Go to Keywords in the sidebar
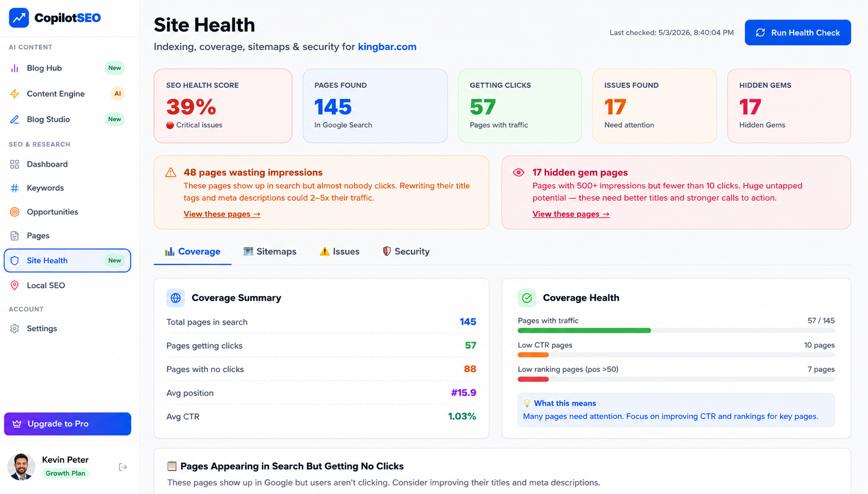The width and height of the screenshot is (868, 494). [x=67, y=188]
